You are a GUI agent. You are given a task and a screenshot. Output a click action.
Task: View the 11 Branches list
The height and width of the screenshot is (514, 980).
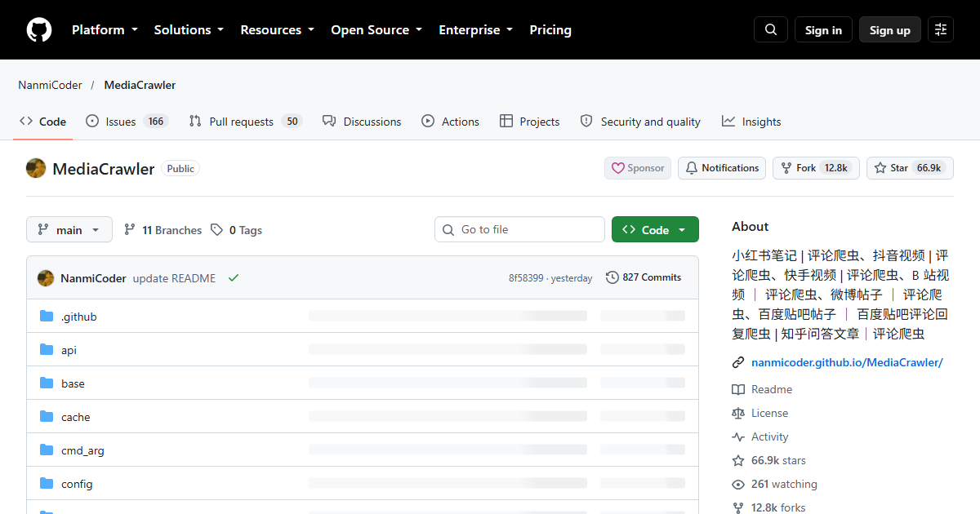point(163,230)
